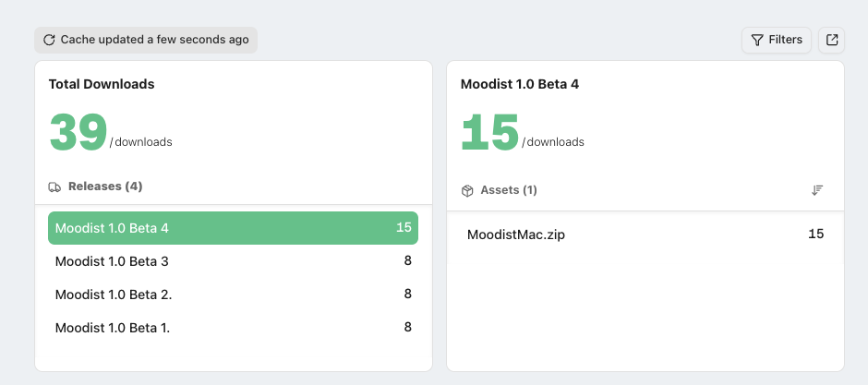The width and height of the screenshot is (868, 385).
Task: Open the Filters button
Action: 776,40
